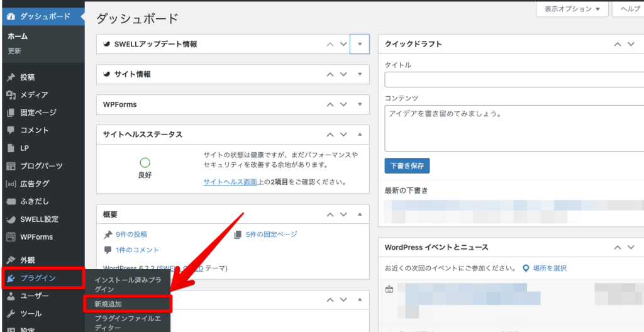Click the Dashboard gauge icon in sidebar
644x332 pixels.
point(11,16)
